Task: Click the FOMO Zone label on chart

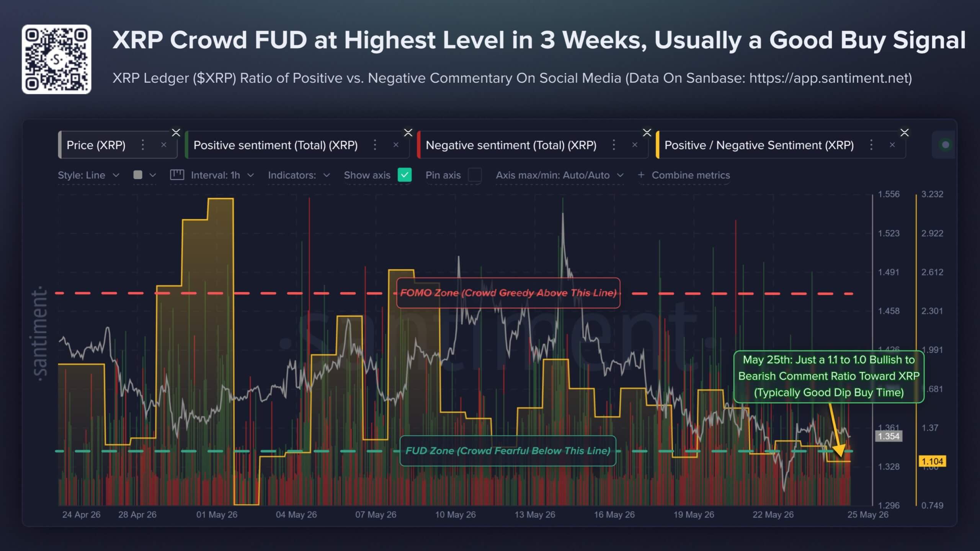Action: coord(508,293)
